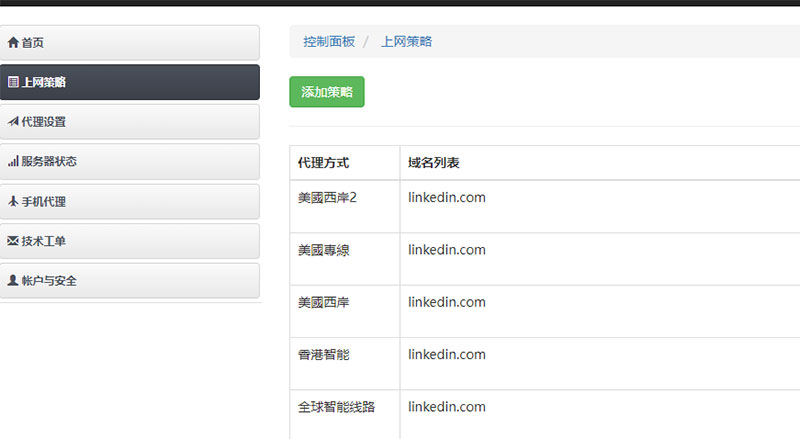Click the 域名列表 column header

pyautogui.click(x=434, y=163)
